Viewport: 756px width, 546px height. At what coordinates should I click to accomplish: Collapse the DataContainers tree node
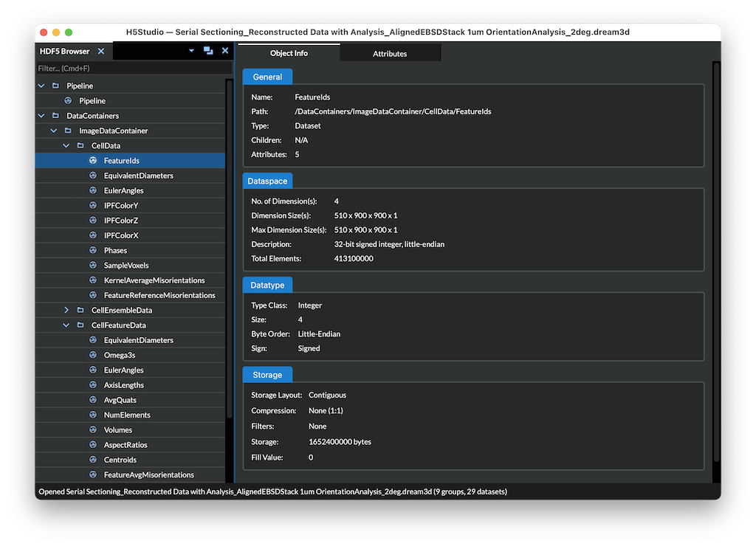click(41, 115)
